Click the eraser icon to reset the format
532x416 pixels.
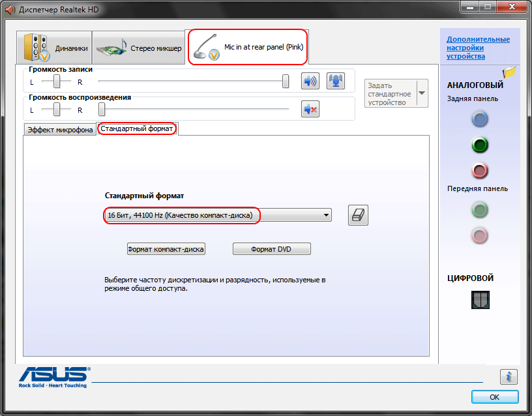[358, 215]
